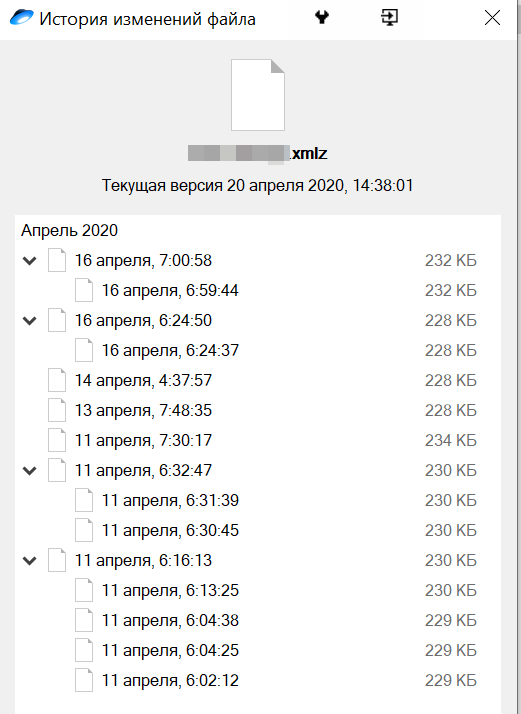Click file icon of 11 апреля, 6:02:12 version
Screen dimensions: 521x714
click(x=84, y=680)
